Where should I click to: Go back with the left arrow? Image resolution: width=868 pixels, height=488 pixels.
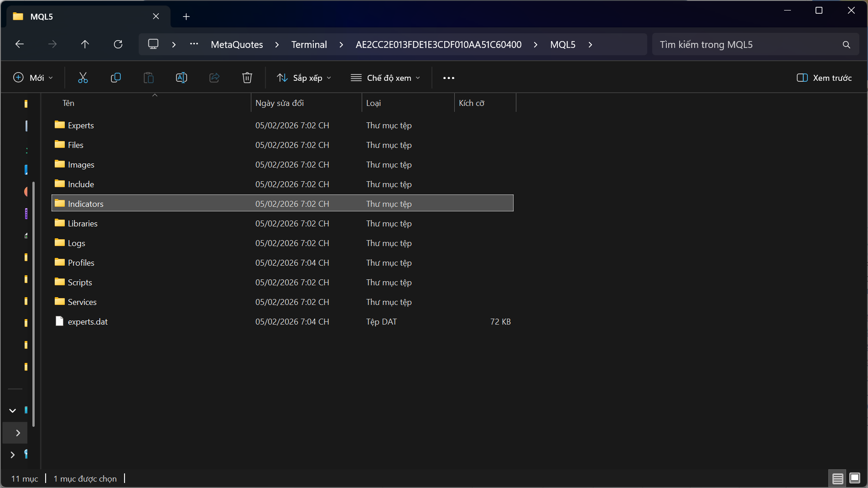coord(20,44)
